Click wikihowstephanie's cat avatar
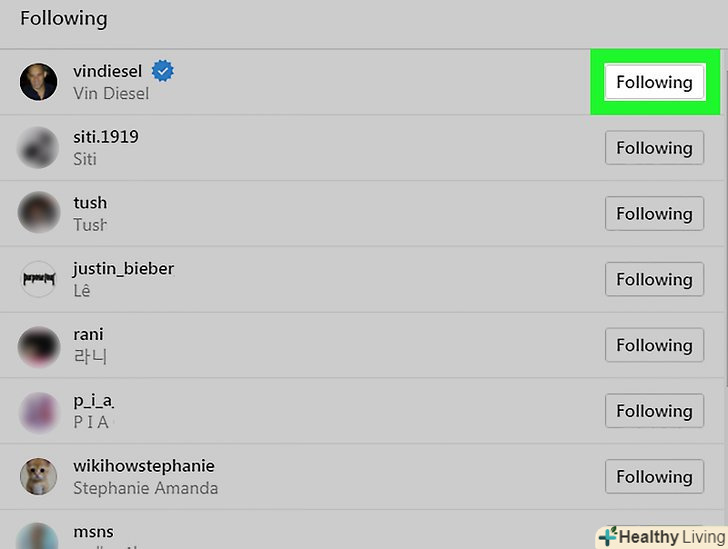Image resolution: width=728 pixels, height=549 pixels. pos(39,477)
